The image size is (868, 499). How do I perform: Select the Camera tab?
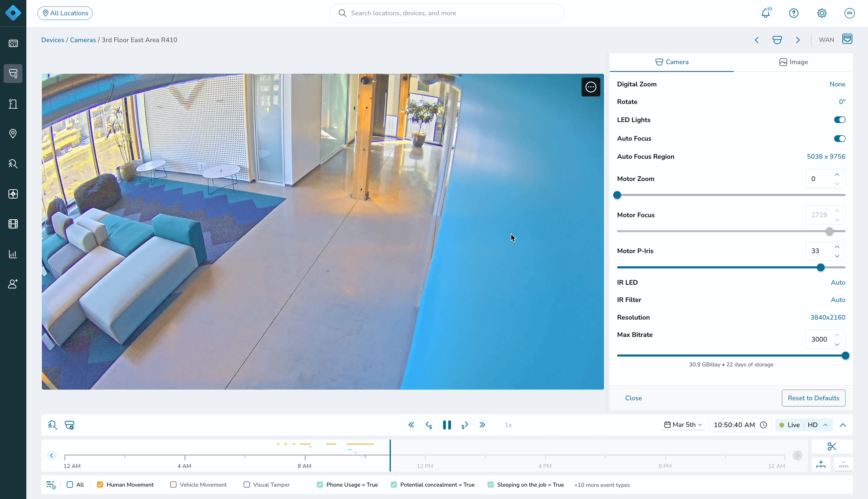[672, 62]
